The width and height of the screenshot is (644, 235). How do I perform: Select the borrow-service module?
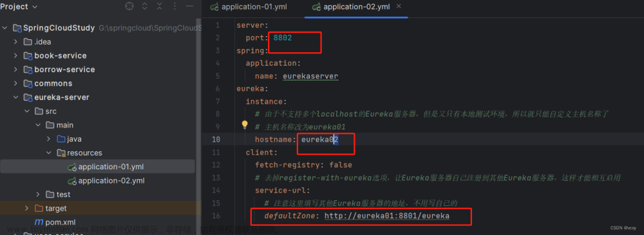pyautogui.click(x=64, y=70)
